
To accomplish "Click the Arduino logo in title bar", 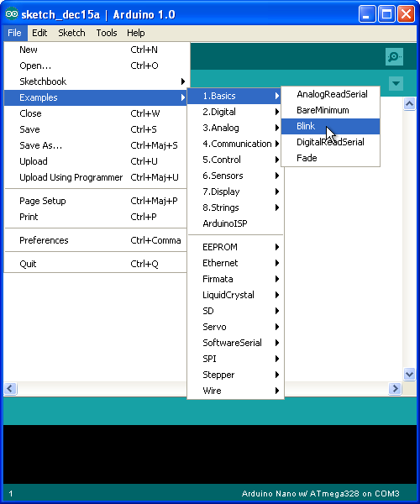I will (12, 14).
